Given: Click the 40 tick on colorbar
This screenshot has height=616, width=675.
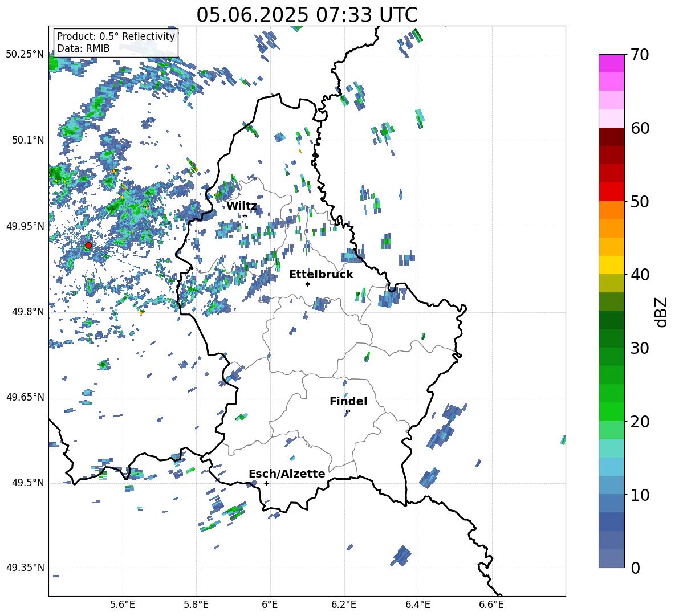Looking at the screenshot, I should [x=640, y=275].
